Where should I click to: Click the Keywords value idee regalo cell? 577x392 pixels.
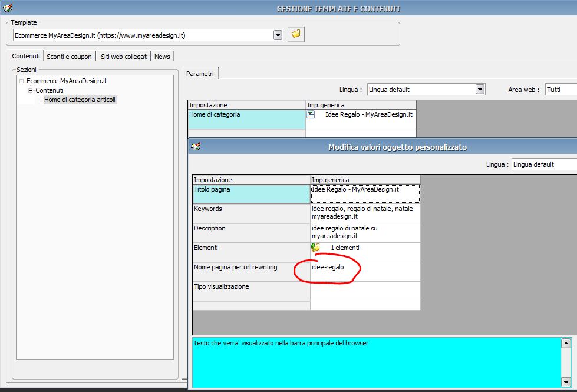pyautogui.click(x=365, y=213)
